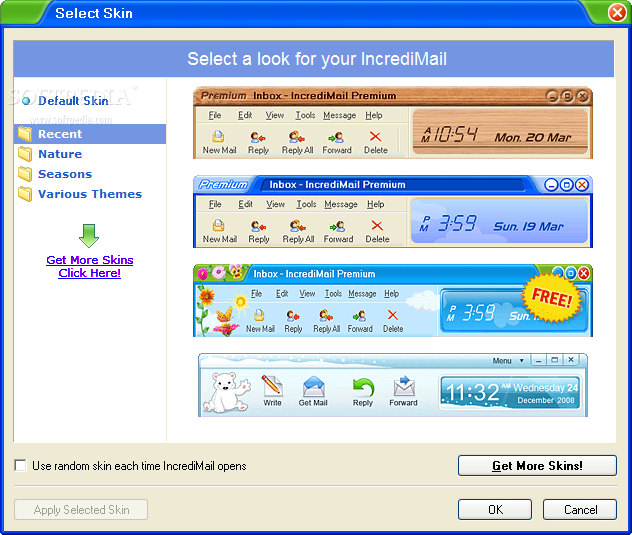
Task: Click the Various Themes folder icon
Action: [x=25, y=194]
